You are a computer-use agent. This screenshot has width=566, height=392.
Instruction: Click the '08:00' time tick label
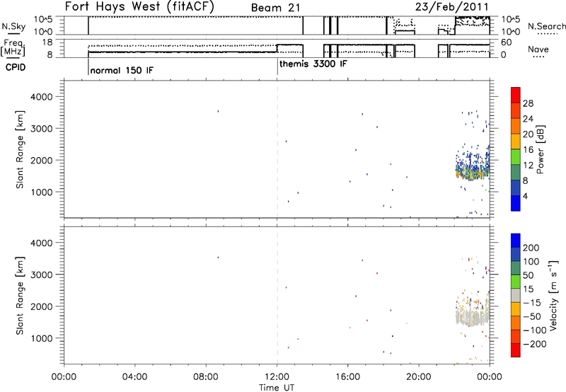coord(206,377)
